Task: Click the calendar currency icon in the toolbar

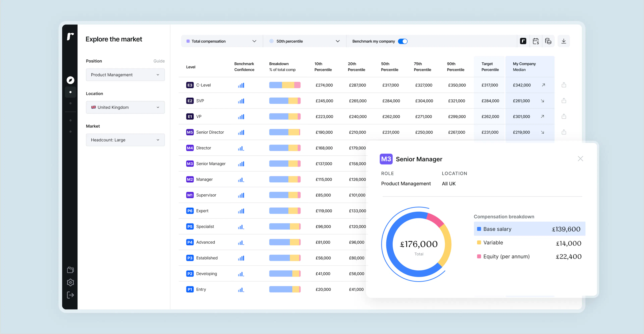Action: pos(535,41)
